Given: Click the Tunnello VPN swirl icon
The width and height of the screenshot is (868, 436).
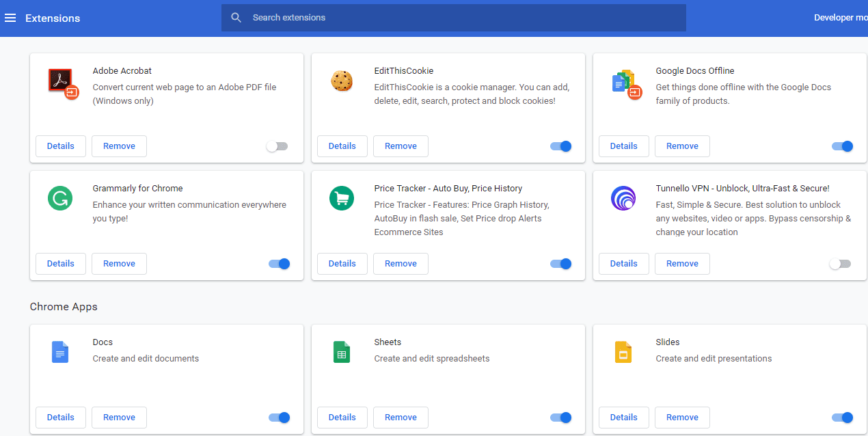Looking at the screenshot, I should tap(623, 199).
